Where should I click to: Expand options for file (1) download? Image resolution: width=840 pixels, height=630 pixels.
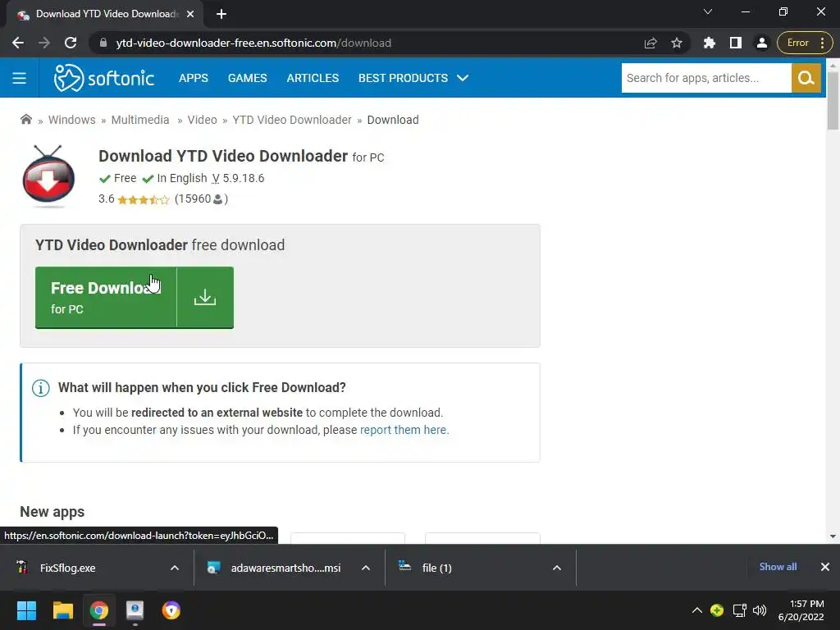pyautogui.click(x=557, y=568)
